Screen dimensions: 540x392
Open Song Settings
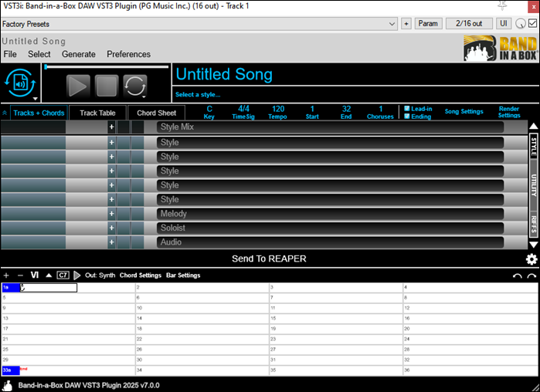464,111
